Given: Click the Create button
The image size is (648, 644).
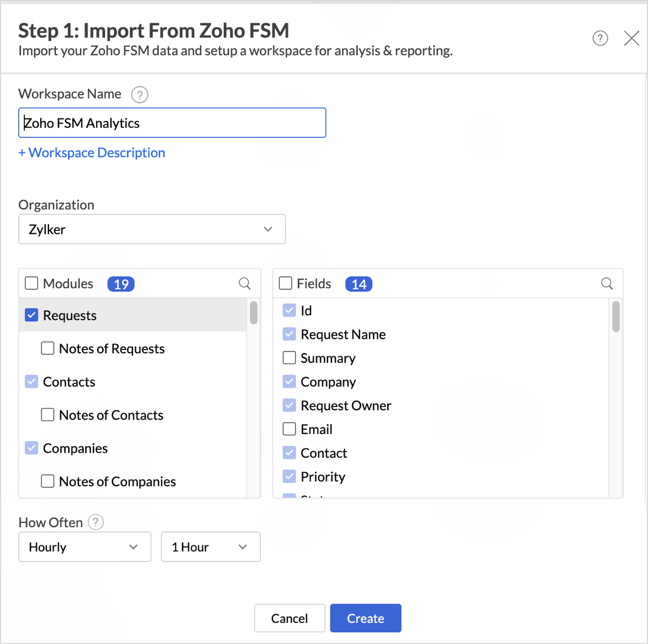Looking at the screenshot, I should click(365, 618).
